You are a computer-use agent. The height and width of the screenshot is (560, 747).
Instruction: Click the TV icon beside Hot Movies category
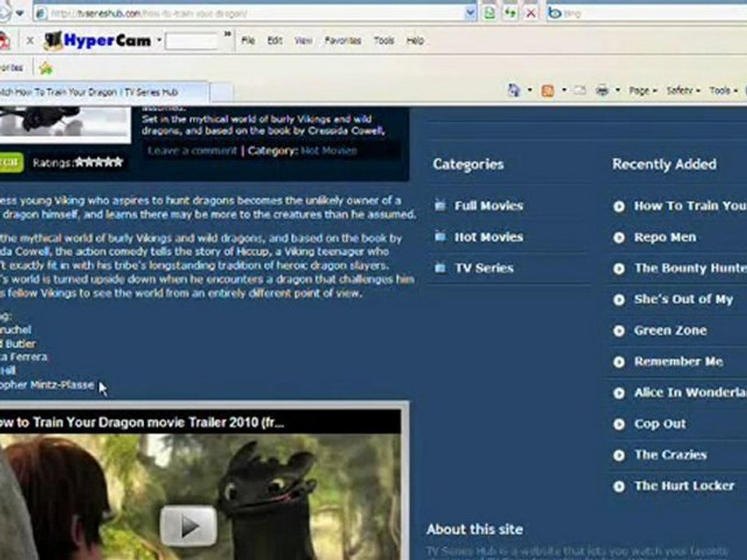point(440,236)
